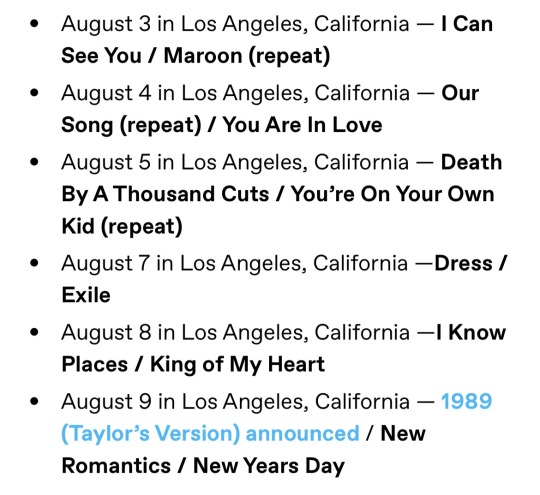Click the bullet beside the August 5 entry
The width and height of the screenshot is (540, 495).
point(34,162)
